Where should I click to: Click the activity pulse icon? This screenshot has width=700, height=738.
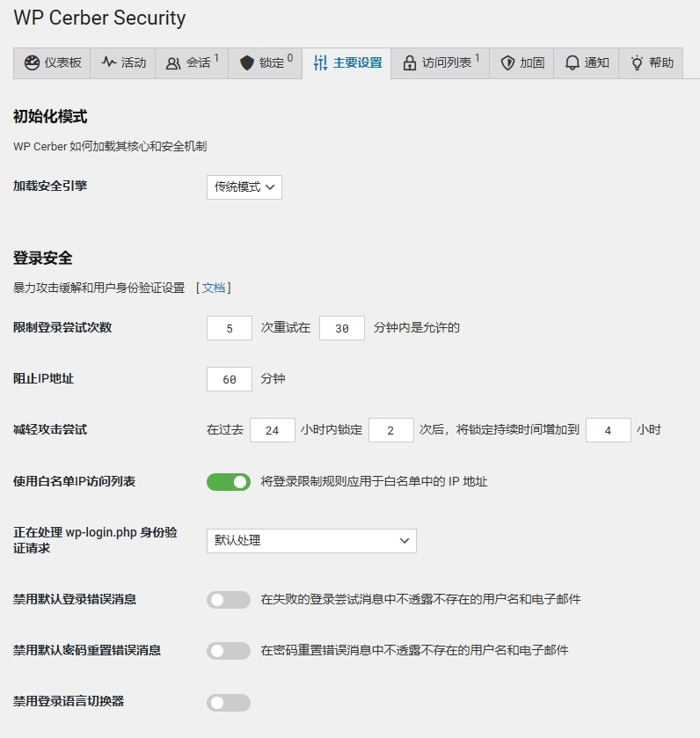[x=109, y=62]
